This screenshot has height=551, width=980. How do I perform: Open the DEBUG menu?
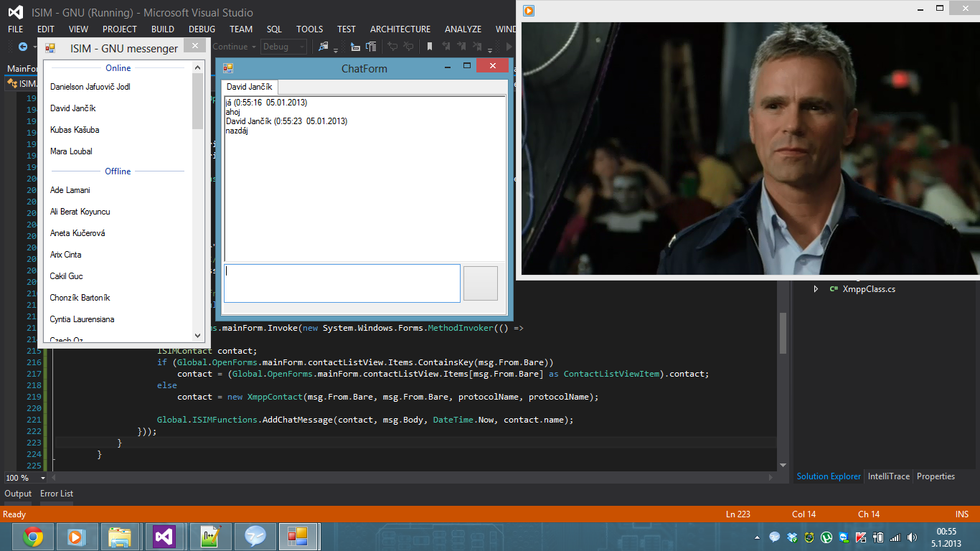pyautogui.click(x=202, y=29)
